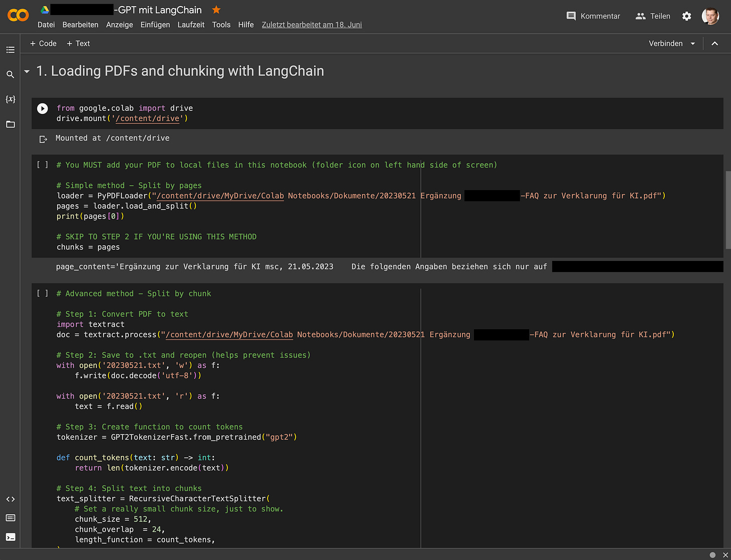Run the drive.mount code cell

click(x=43, y=108)
